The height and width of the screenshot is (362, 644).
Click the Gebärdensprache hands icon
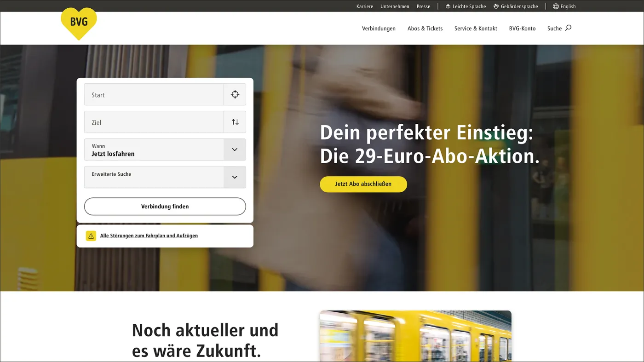[496, 6]
